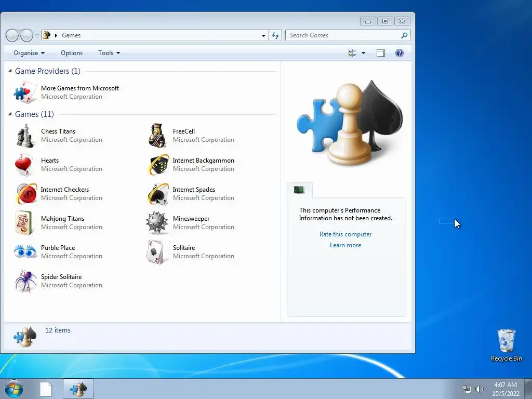Open the Chess Titans game icon
Viewport: 532px width, 399px height.
point(25,136)
